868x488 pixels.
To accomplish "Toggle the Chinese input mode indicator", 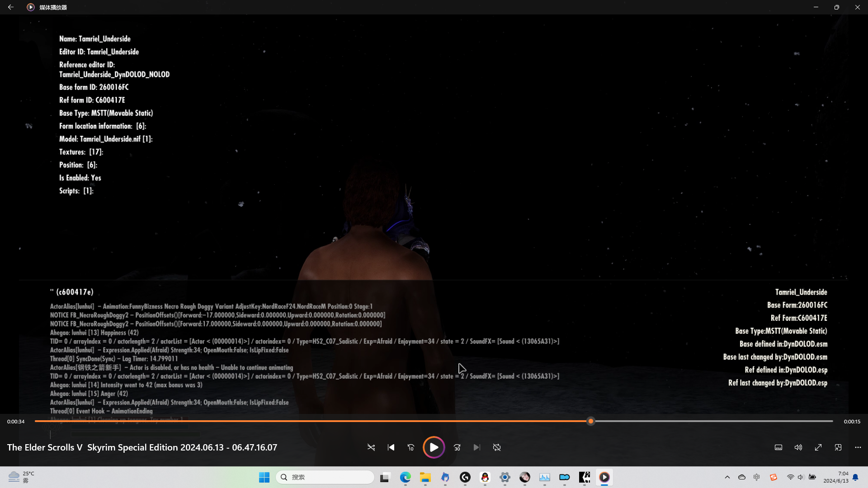I will [757, 477].
